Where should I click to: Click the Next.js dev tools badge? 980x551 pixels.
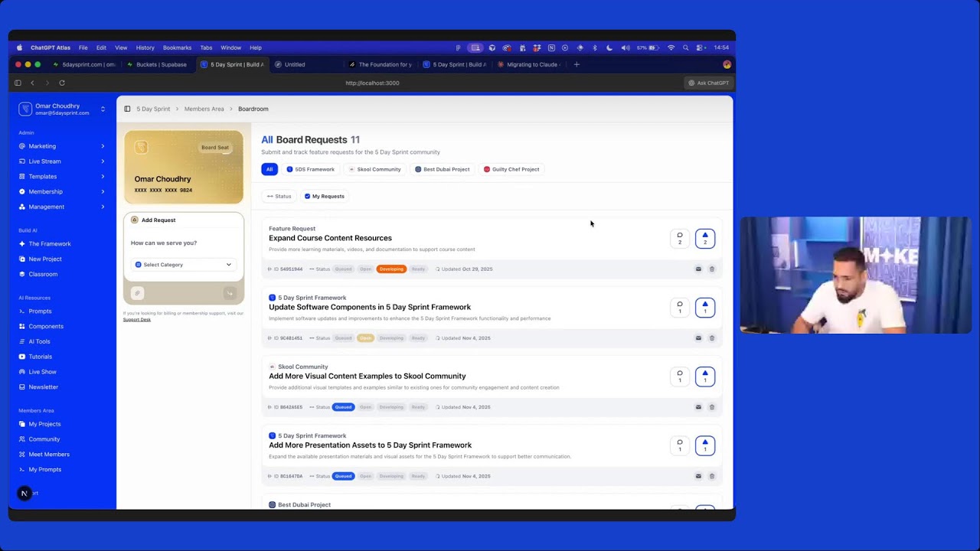24,494
